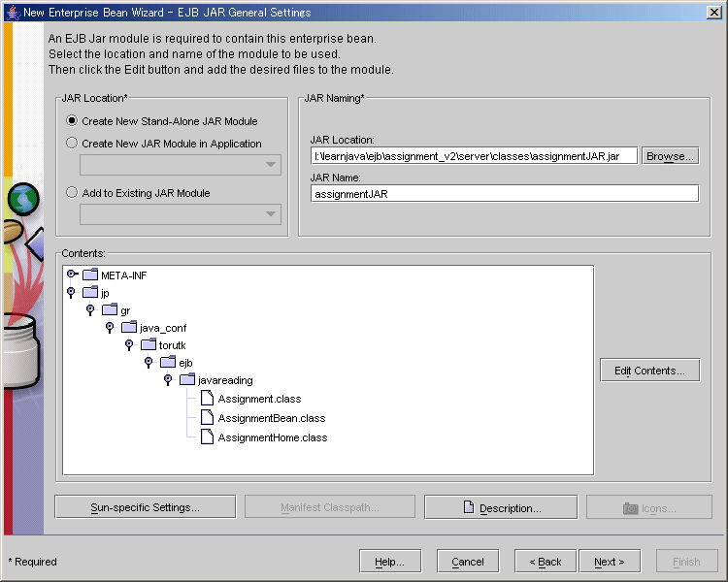The width and height of the screenshot is (728, 582).
Task: Click the AssignmentHome.class file icon
Action: pos(207,436)
